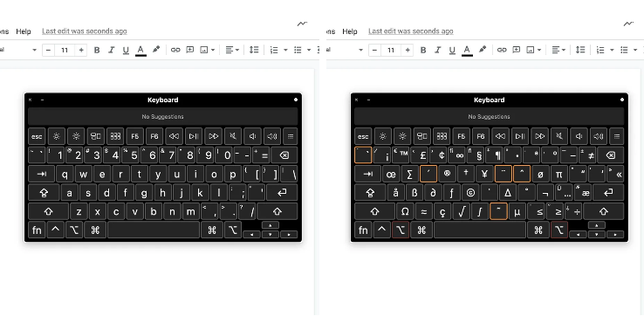The width and height of the screenshot is (644, 323).
Task: Click 'No Suggestions' bar on the QWERTY keyboard
Action: tap(162, 117)
